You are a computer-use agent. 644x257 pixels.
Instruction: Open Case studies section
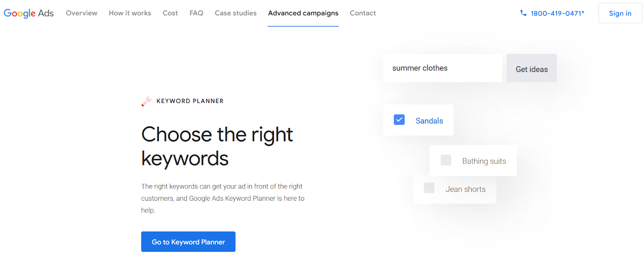[235, 13]
